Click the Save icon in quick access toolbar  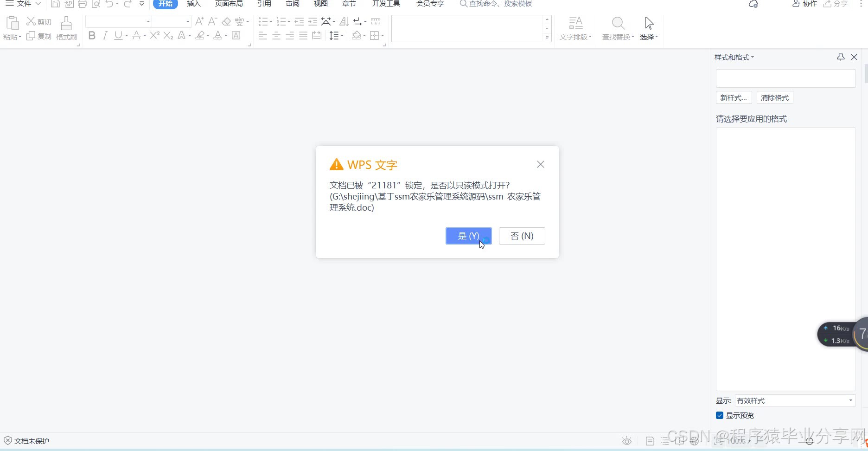coord(55,4)
